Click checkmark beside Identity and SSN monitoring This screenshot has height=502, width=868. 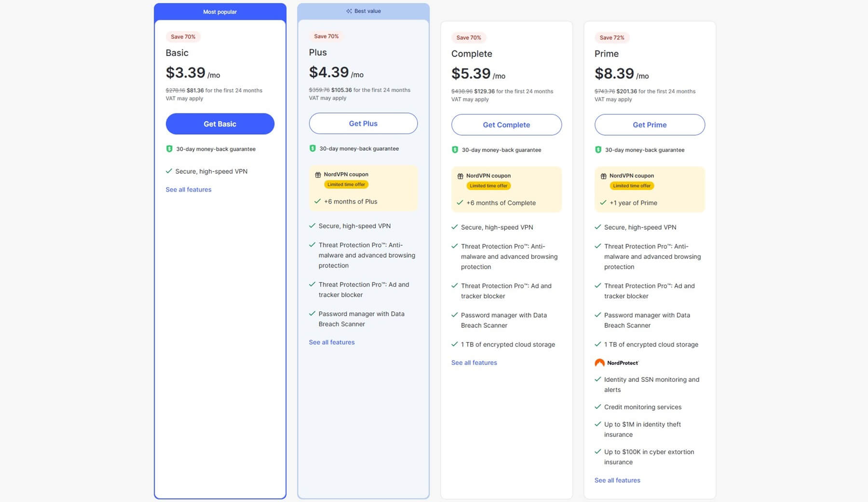coord(597,379)
